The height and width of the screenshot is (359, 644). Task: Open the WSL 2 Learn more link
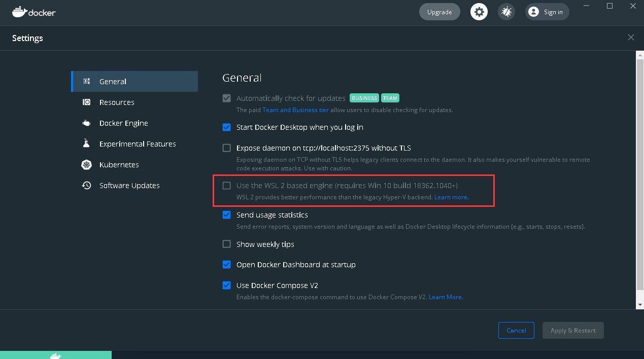point(451,197)
